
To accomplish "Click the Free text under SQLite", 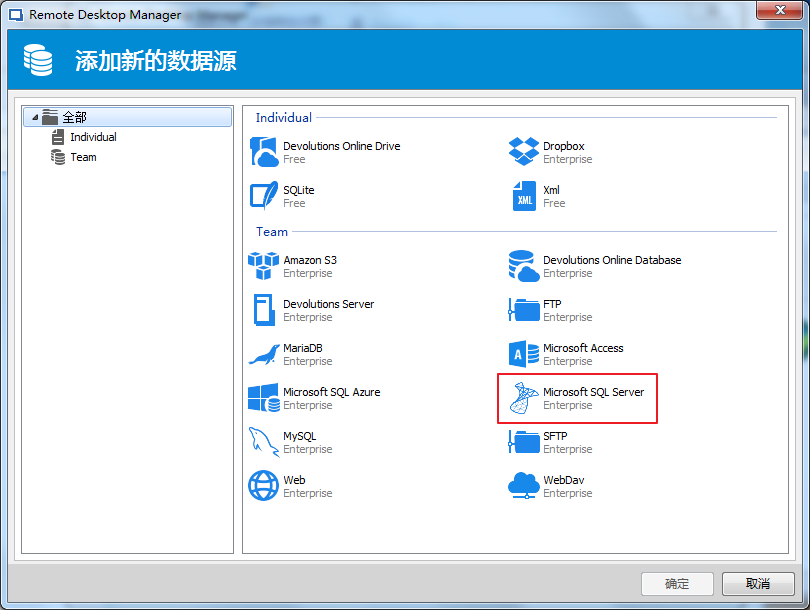I will [x=294, y=203].
